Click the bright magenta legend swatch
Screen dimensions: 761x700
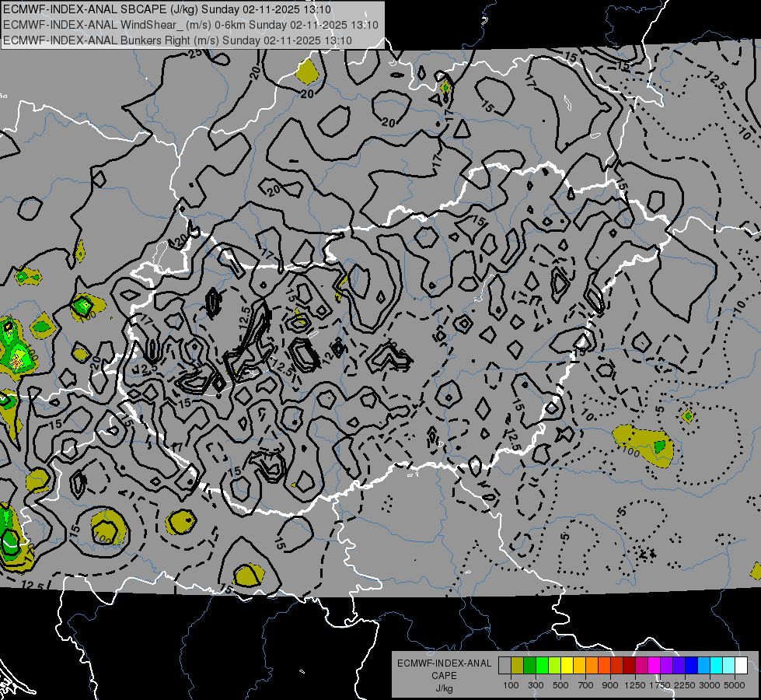pos(654,666)
